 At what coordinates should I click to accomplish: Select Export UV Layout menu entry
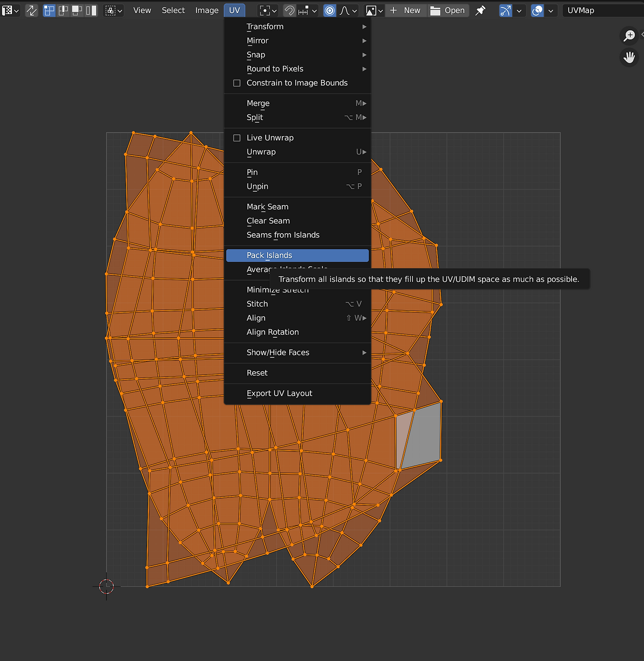[279, 393]
